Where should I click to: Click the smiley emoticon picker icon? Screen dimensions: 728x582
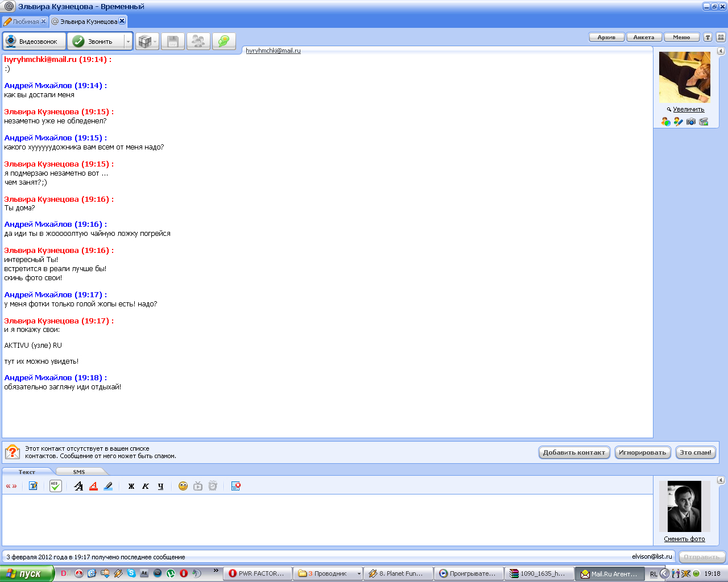[183, 486]
